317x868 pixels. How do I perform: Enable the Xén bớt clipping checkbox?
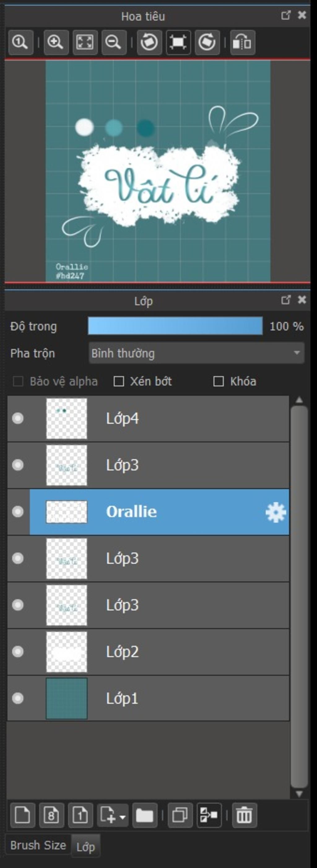(x=119, y=381)
